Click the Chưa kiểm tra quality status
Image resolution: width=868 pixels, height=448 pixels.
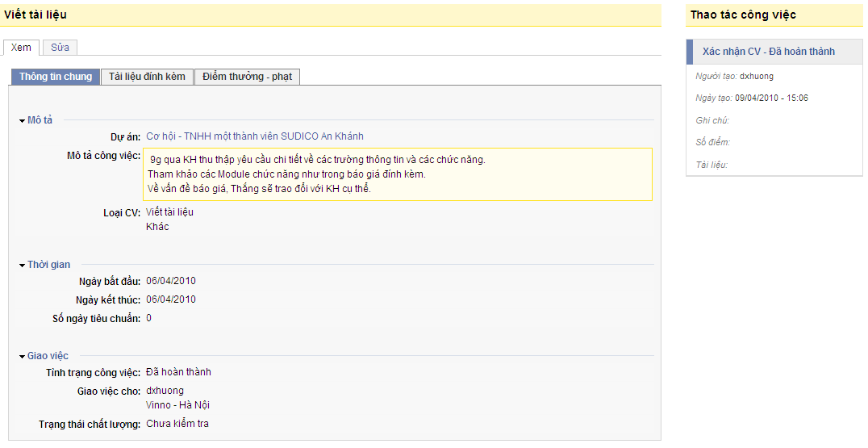point(177,424)
